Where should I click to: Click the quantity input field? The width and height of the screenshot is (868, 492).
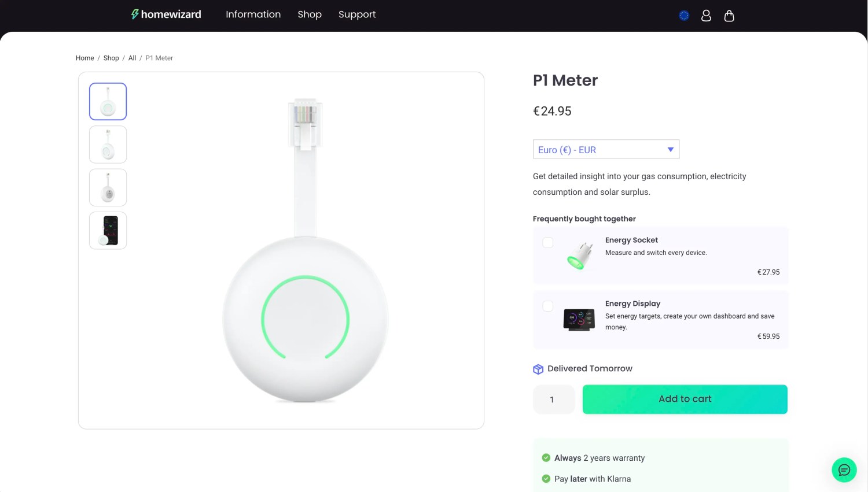(553, 399)
